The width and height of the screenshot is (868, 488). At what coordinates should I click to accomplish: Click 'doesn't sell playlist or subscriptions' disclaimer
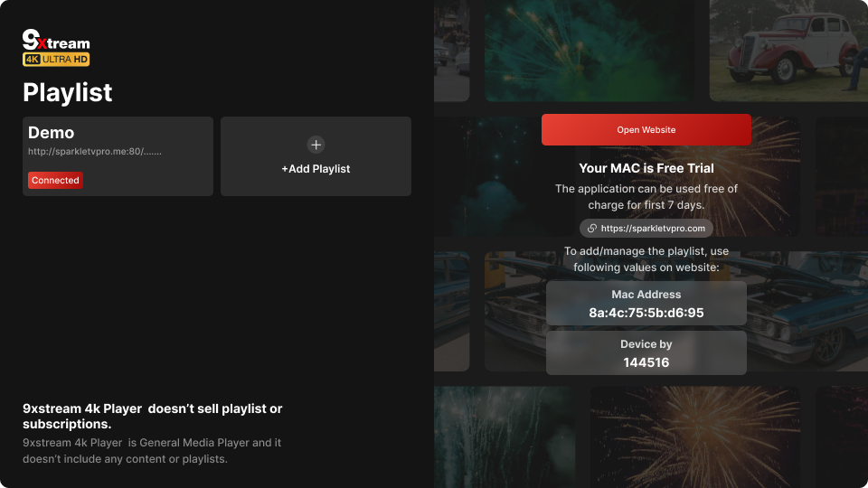pos(152,416)
